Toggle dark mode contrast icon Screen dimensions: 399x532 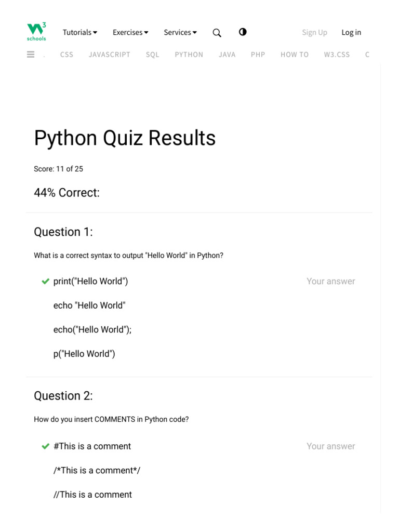[x=243, y=32]
